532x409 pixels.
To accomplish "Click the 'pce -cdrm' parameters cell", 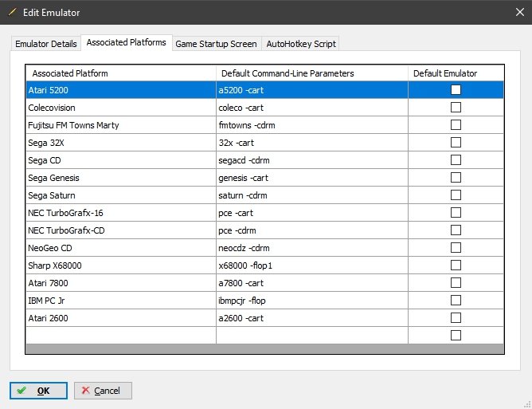I will coord(312,230).
